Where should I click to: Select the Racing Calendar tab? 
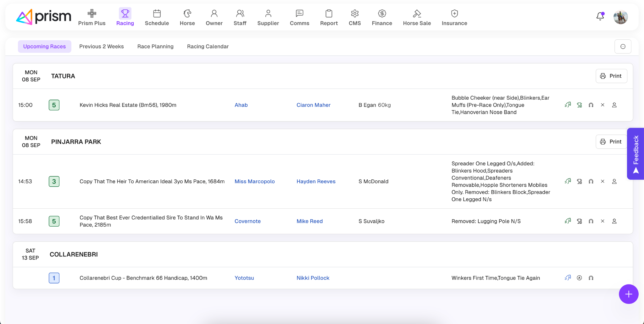click(208, 47)
